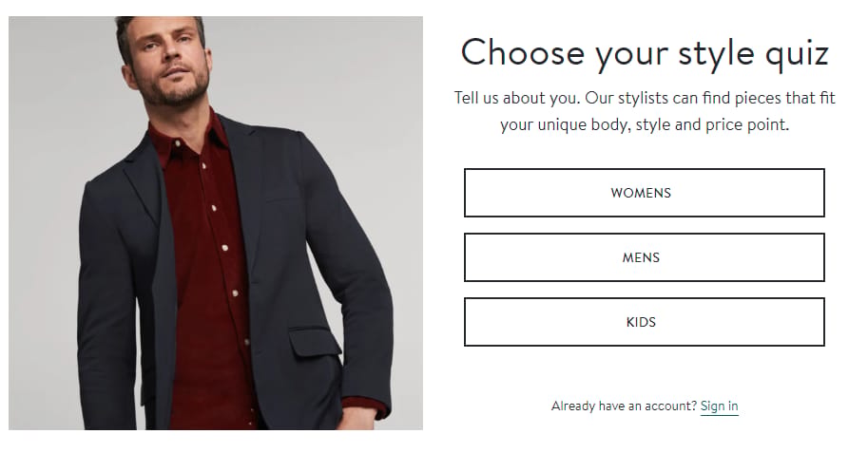The image size is (868, 453).
Task: Click the 'Tell us about you' description text
Action: [645, 111]
